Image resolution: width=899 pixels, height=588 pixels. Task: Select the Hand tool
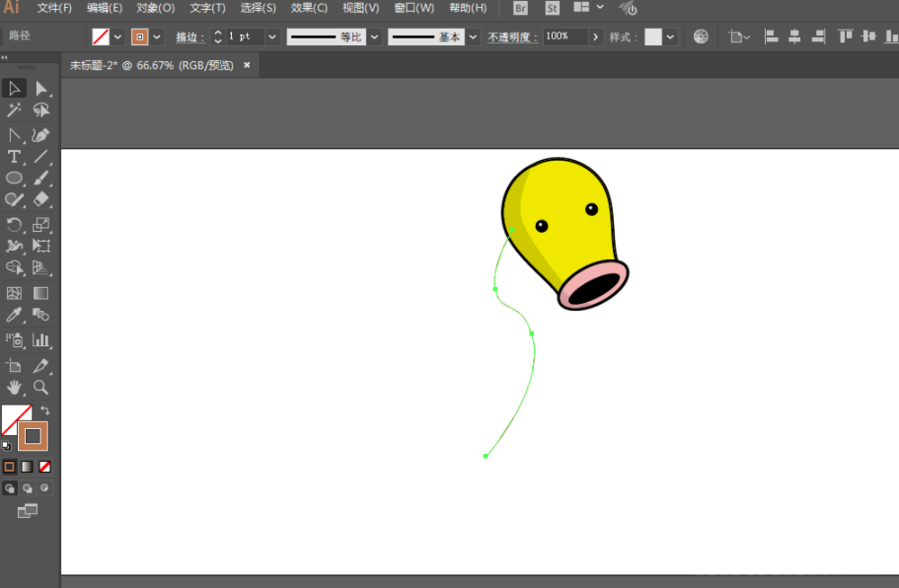click(x=14, y=388)
